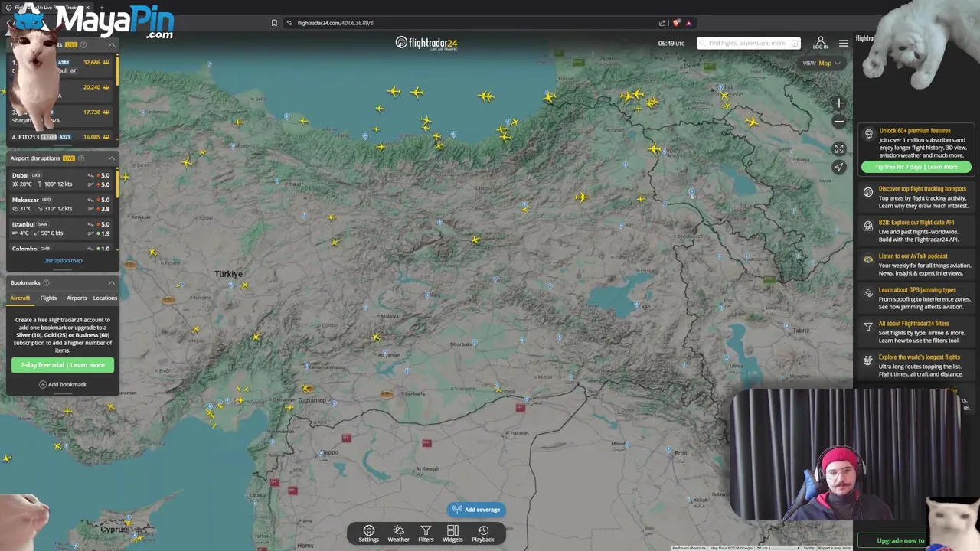Click the GPS jamming types icon
Screen dimensions: 980x551
point(868,293)
